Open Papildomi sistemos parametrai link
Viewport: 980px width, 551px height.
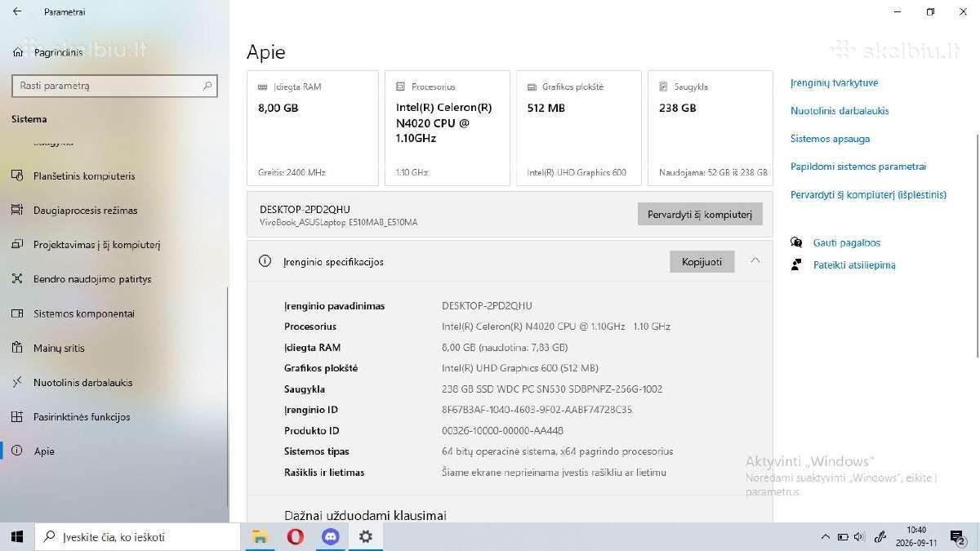[858, 167]
